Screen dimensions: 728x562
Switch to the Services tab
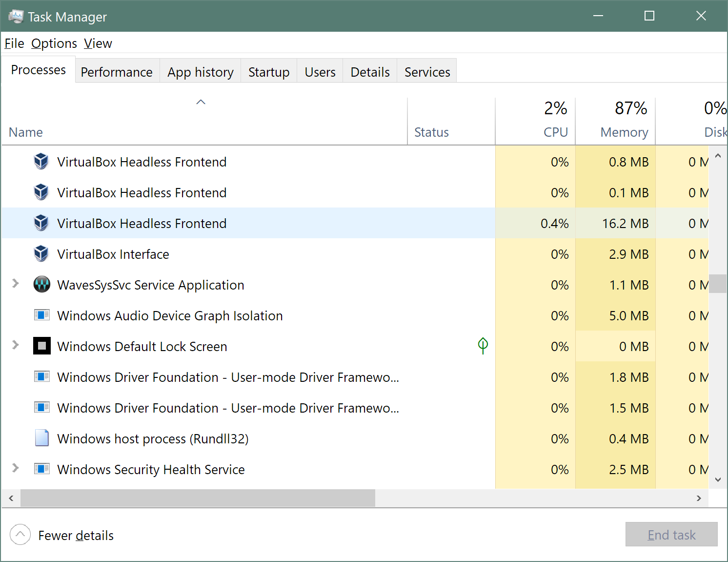tap(427, 72)
